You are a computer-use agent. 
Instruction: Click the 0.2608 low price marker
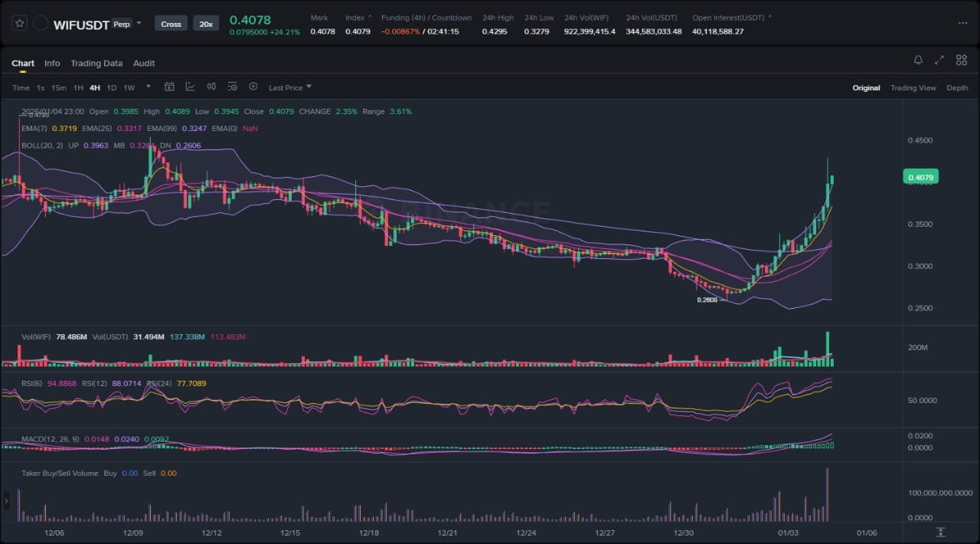pos(707,300)
